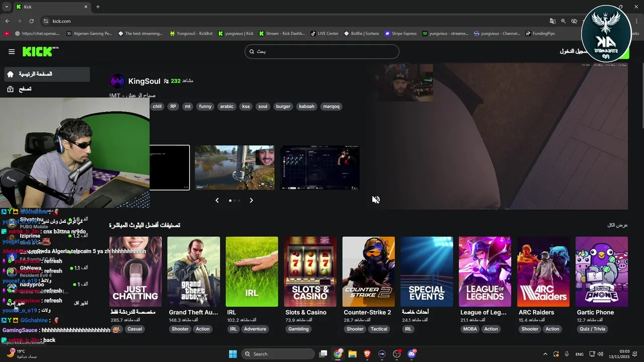Open Brave browser from the taskbar
The height and width of the screenshot is (362, 644).
click(367, 354)
